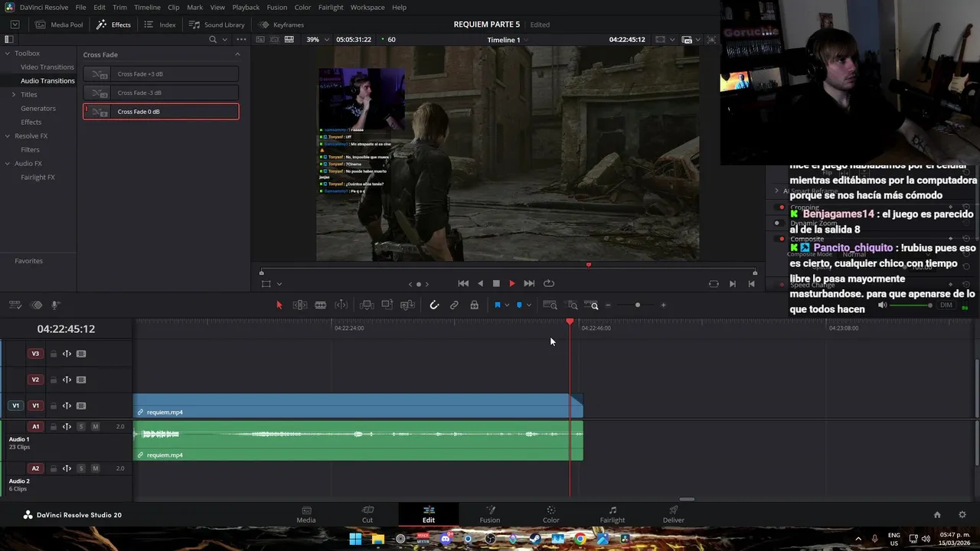The image size is (980, 551).
Task: Go to first frame of timeline
Action: pos(463,284)
